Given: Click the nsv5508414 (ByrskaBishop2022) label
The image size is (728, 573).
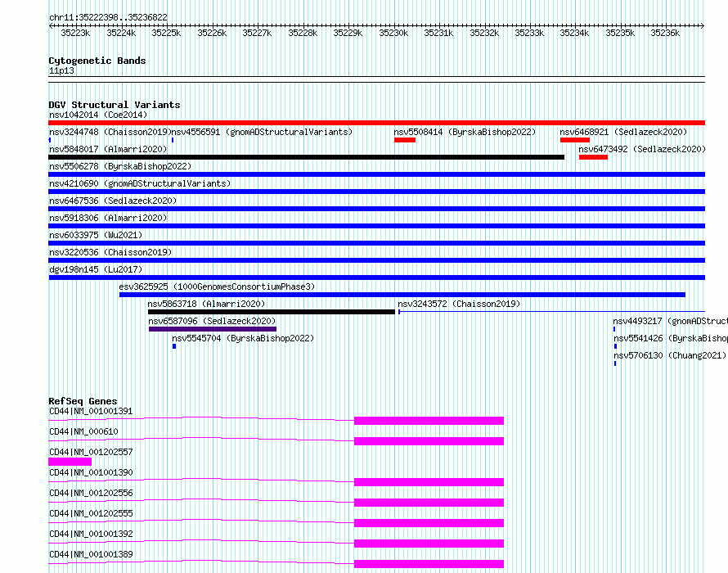Looking at the screenshot, I should [x=465, y=132].
